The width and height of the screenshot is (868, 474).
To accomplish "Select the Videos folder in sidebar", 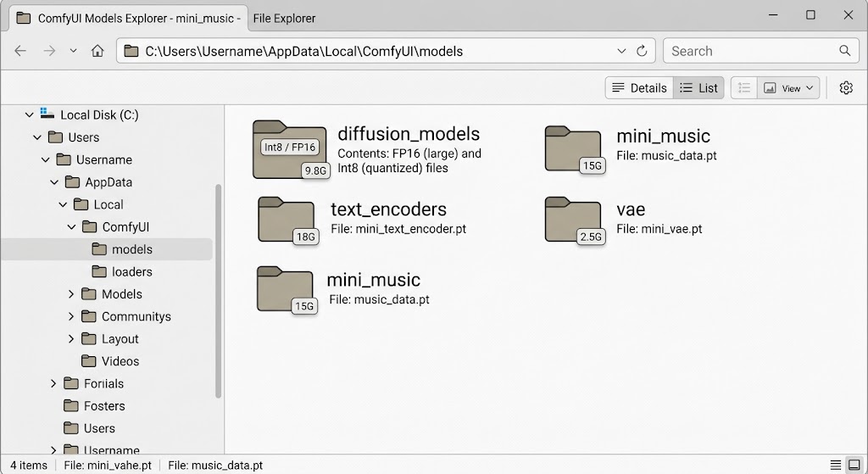I will click(120, 361).
